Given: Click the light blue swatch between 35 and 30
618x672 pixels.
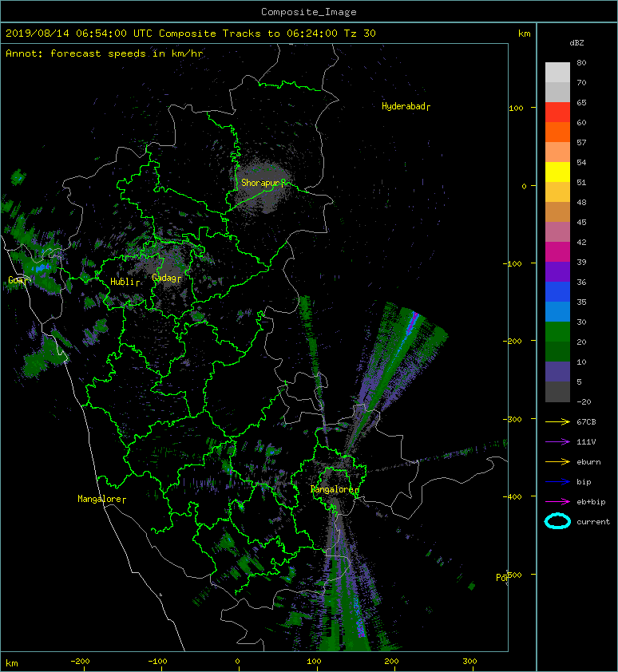Looking at the screenshot, I should pos(557,312).
